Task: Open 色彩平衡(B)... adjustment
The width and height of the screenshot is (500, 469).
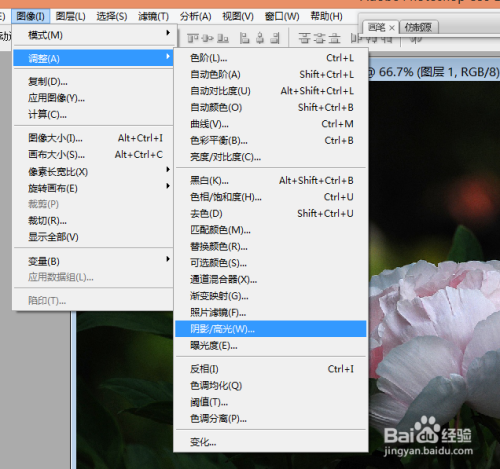Action: click(x=271, y=140)
